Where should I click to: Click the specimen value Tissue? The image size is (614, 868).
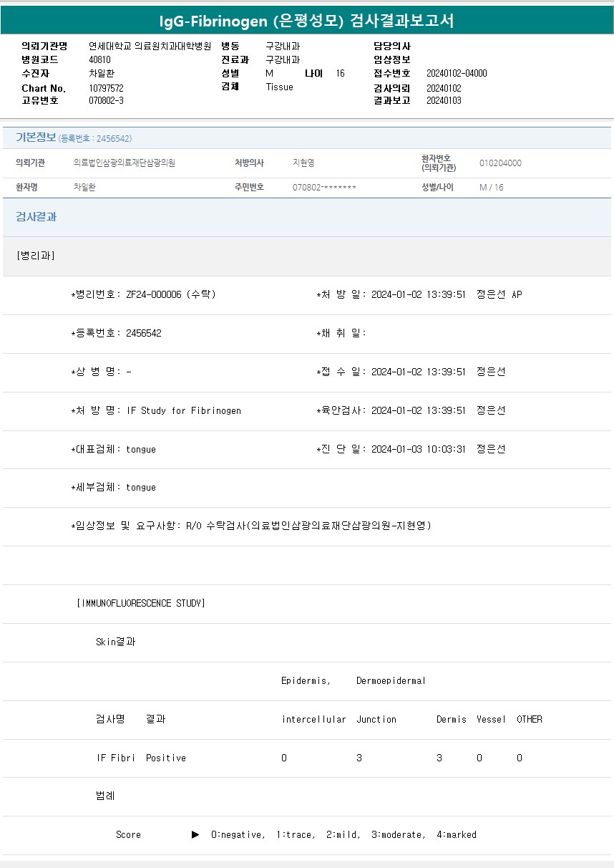click(x=279, y=87)
